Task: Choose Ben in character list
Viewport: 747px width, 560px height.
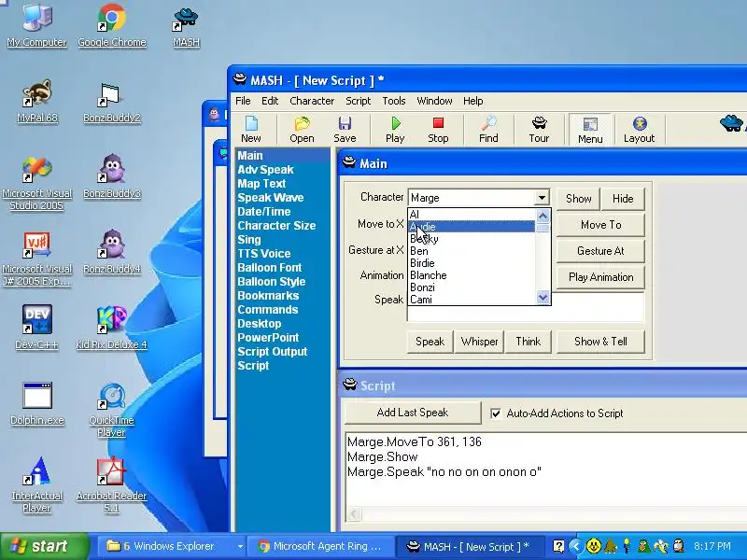Action: pos(472,251)
